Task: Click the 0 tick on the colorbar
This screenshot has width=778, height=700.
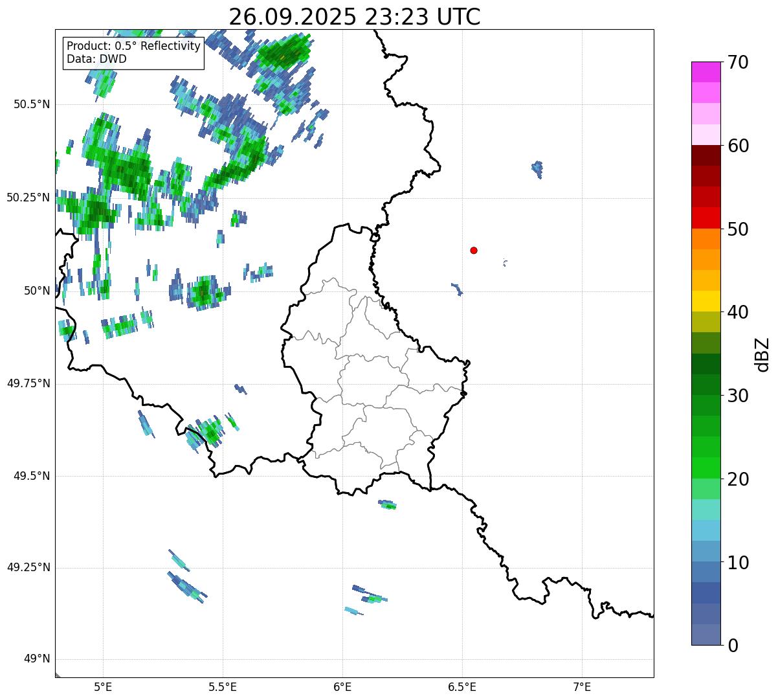Action: (x=733, y=646)
